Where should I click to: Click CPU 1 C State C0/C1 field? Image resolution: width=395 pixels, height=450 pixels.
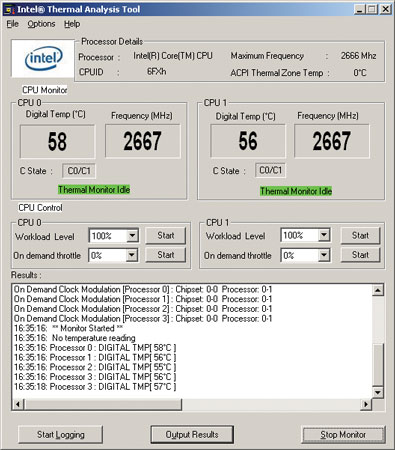point(270,170)
